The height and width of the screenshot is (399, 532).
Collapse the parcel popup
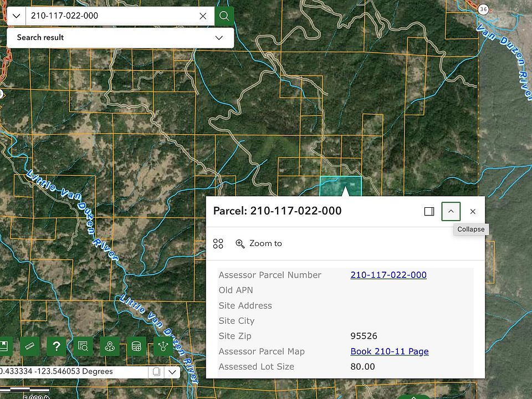(451, 211)
